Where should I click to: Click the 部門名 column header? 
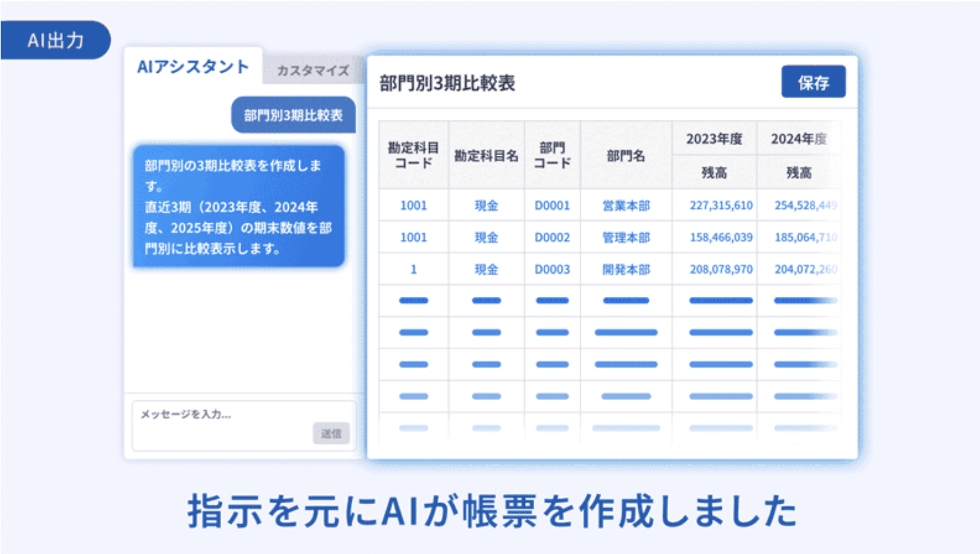626,154
